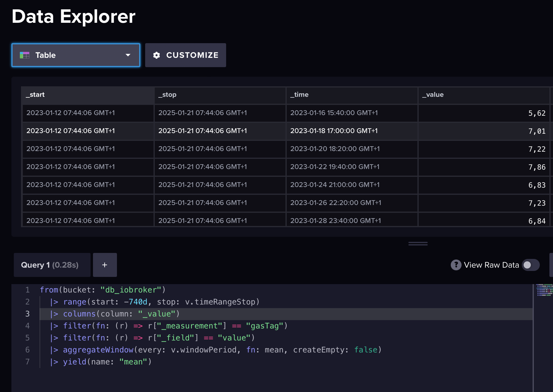553x392 pixels.
Task: Click the value cell 5,62
Action: pos(484,113)
